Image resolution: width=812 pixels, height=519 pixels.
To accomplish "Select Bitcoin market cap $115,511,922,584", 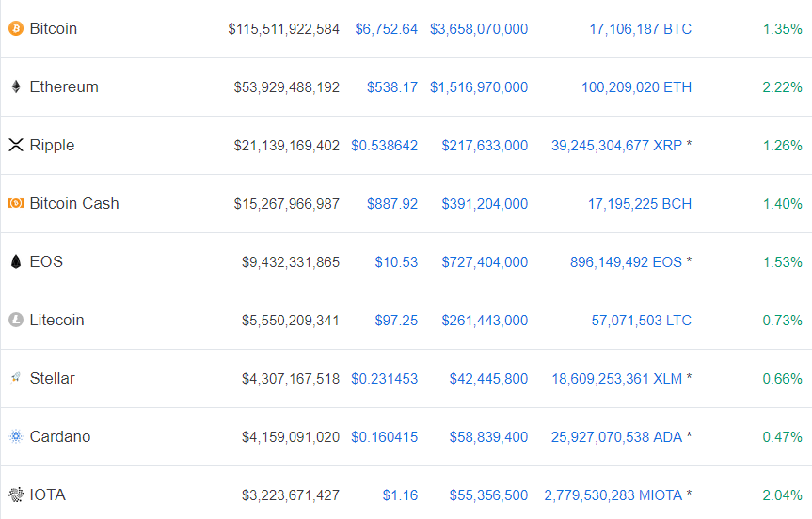I will pos(284,29).
